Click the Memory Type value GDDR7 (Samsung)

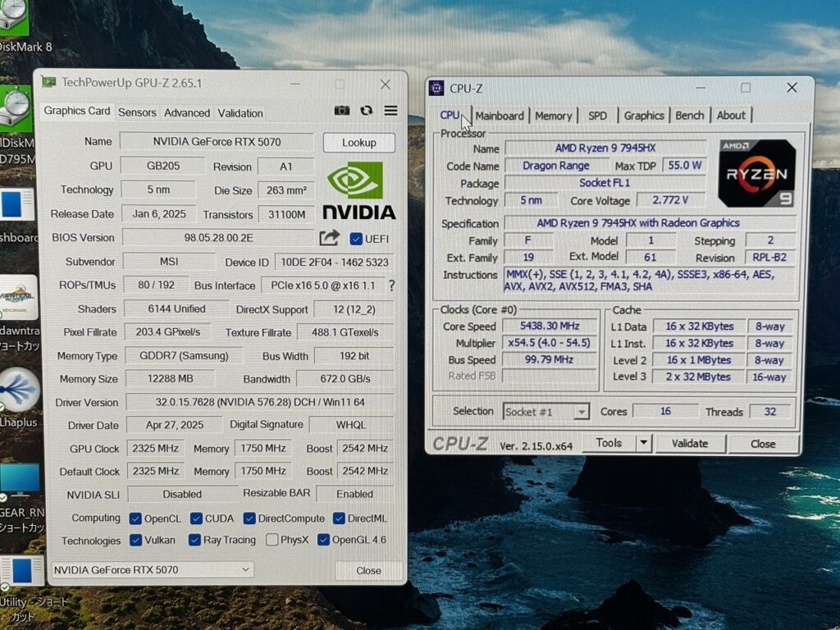(184, 356)
